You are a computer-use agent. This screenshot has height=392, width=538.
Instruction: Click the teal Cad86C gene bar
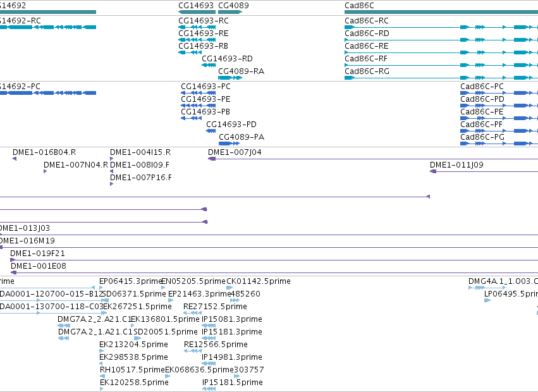(x=441, y=12)
